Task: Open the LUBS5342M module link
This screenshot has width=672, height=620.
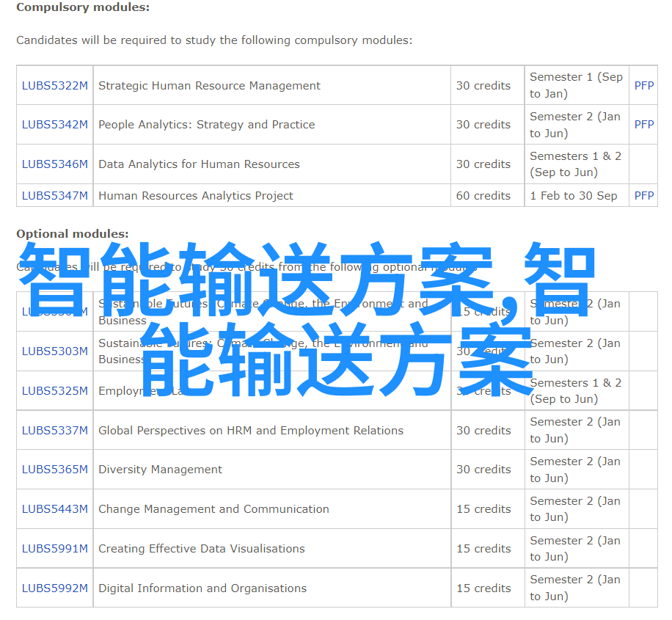Action: coord(55,124)
